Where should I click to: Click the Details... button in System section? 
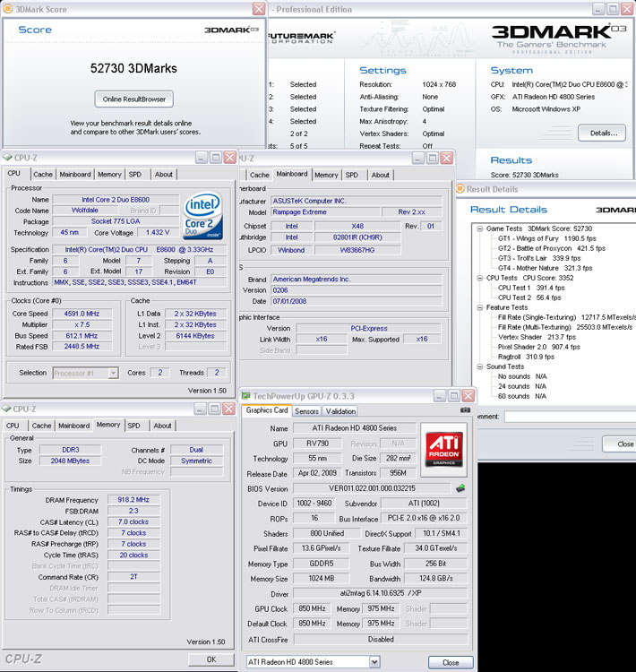coord(604,133)
